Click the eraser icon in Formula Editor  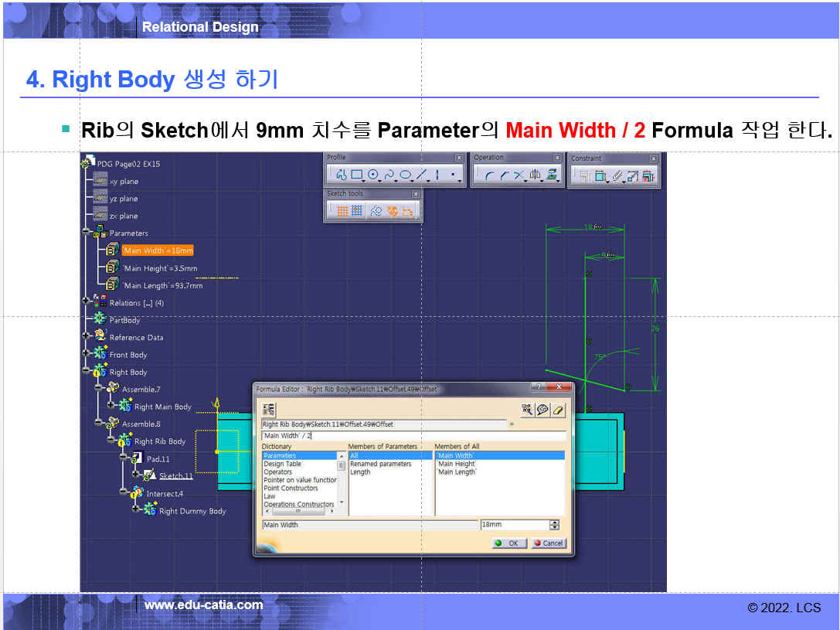tap(559, 410)
